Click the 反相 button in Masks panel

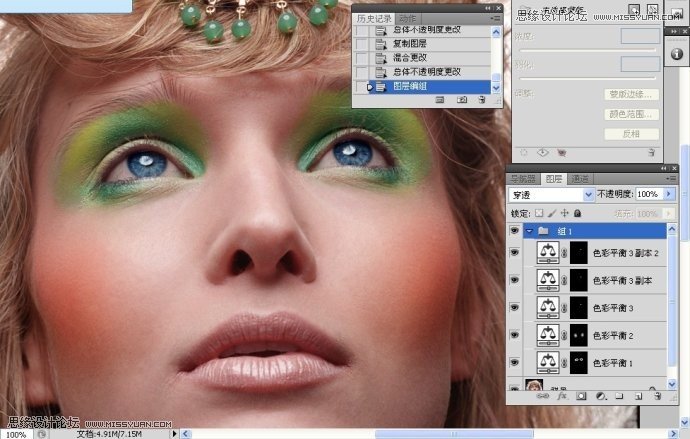631,134
